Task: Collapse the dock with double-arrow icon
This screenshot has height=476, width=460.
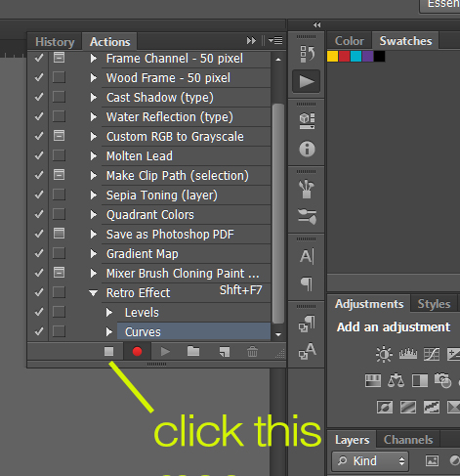Action: click(x=316, y=24)
